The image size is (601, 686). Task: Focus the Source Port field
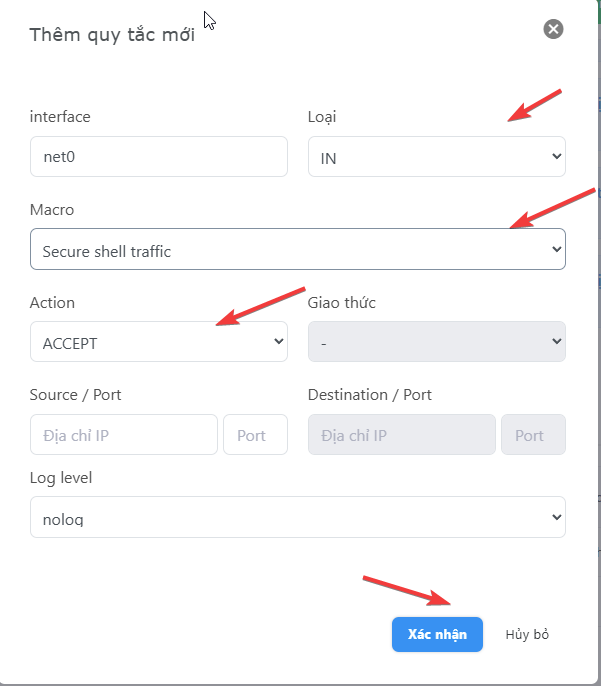[255, 434]
